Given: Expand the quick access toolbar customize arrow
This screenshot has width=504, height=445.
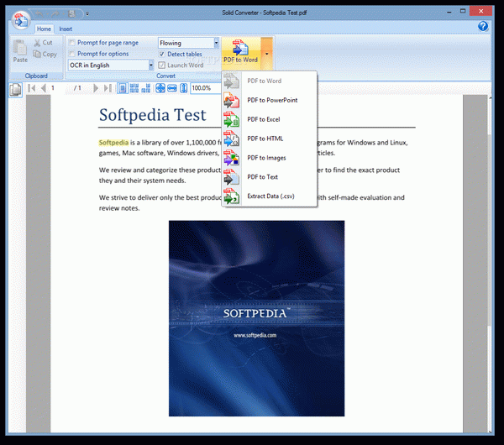Looking at the screenshot, I should tap(87, 14).
